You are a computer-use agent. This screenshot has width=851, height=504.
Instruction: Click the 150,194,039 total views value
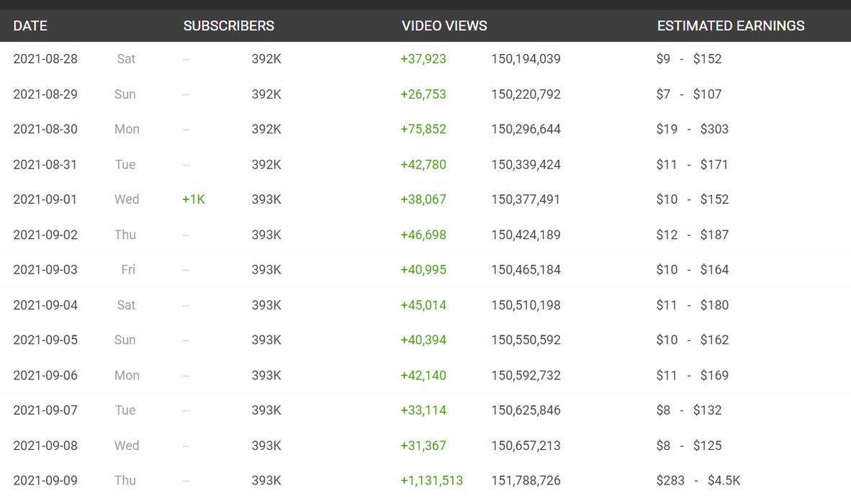coord(526,59)
